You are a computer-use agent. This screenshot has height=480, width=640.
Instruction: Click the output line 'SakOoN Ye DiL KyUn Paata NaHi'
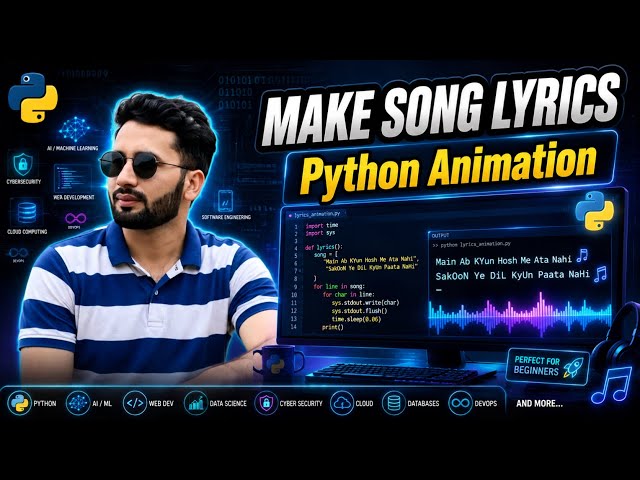[512, 275]
